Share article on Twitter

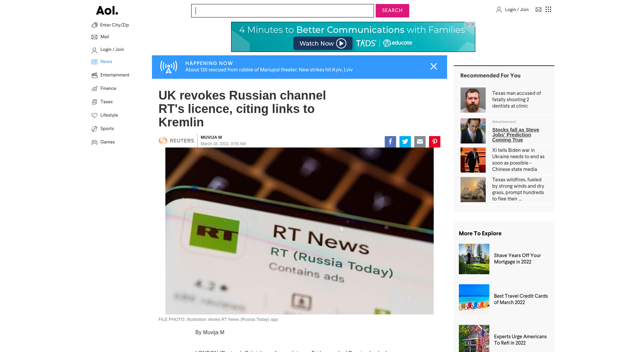tap(405, 142)
